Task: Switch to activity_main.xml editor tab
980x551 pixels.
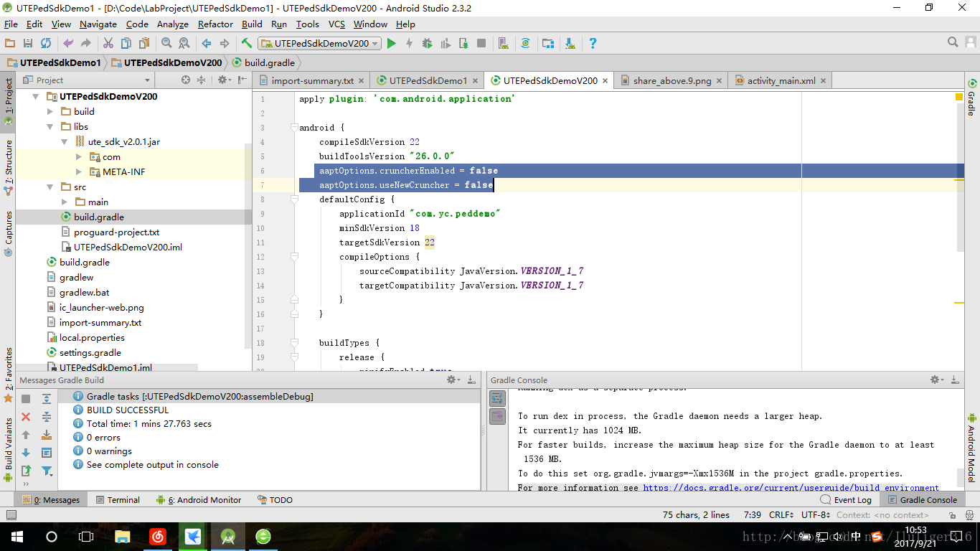Action: (781, 80)
